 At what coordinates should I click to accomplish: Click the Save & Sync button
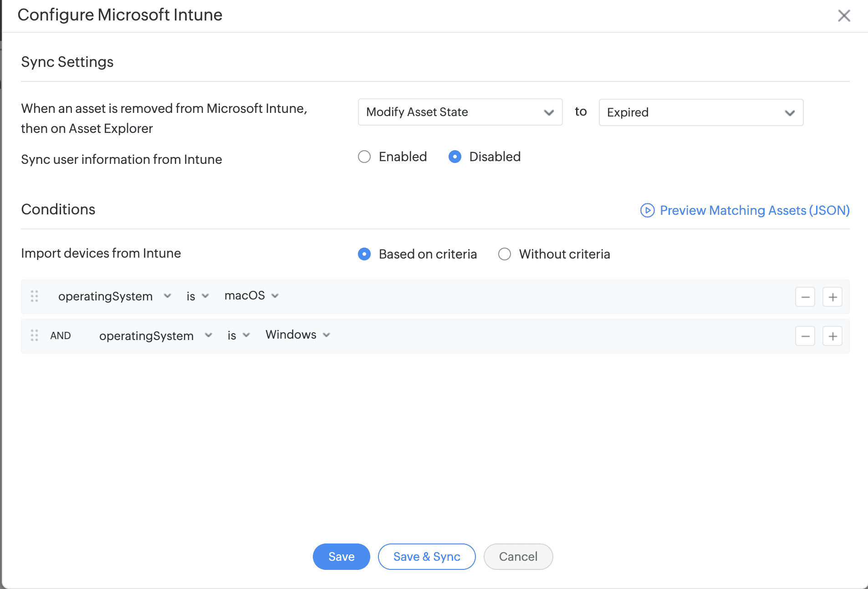coord(427,557)
